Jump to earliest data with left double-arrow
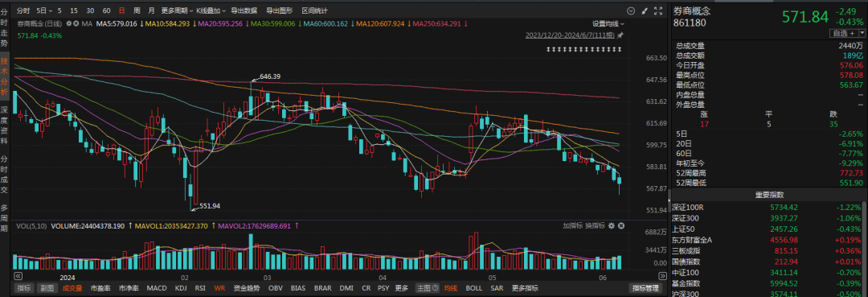Image resolution: width=868 pixels, height=297 pixels. (x=18, y=276)
